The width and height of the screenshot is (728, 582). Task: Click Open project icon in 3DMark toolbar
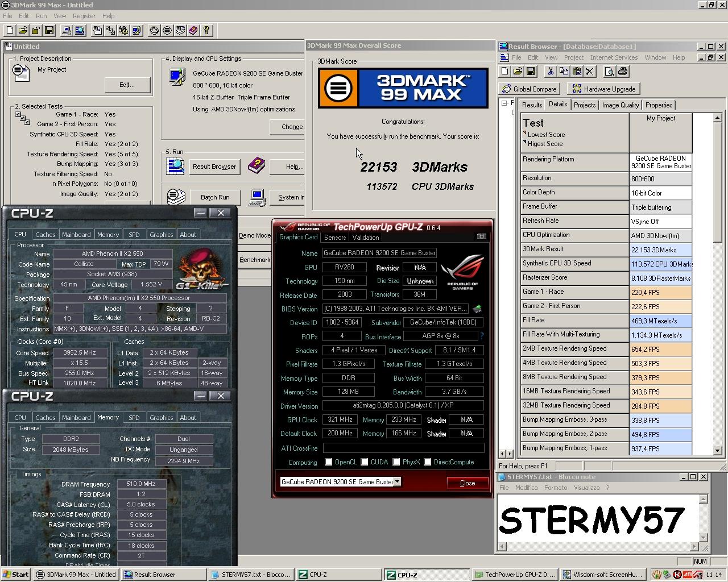click(23, 30)
